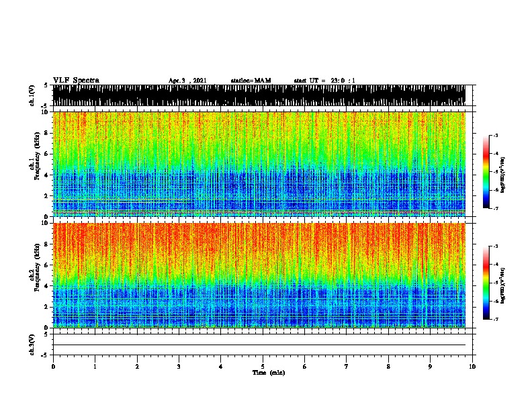This screenshot has height=411, width=532.
Task: Click the ch.1 spectrogram color scale bar
Action: point(486,172)
